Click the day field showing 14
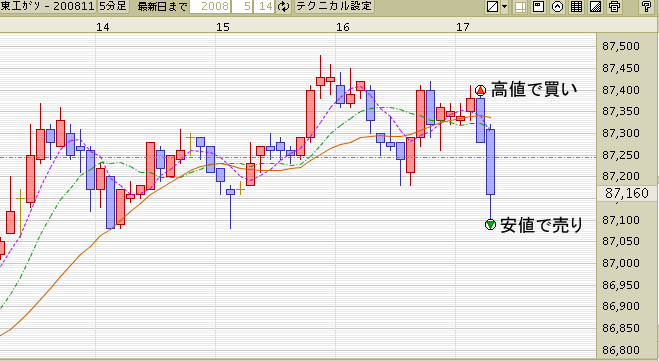This screenshot has height=361, width=659. tap(264, 6)
